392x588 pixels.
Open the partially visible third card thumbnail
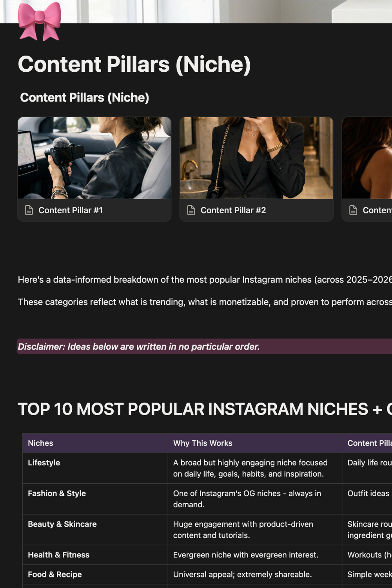[x=367, y=158]
